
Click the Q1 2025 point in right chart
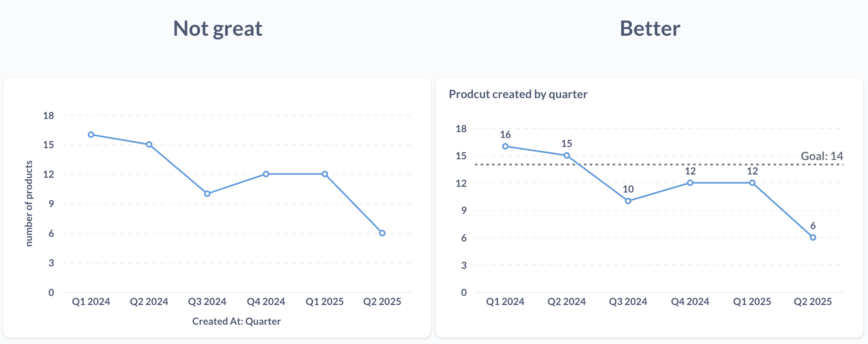coord(752,183)
